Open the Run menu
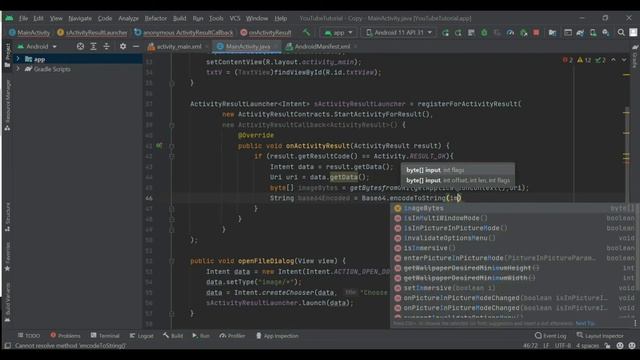This screenshot has height=360, width=640. (198, 18)
